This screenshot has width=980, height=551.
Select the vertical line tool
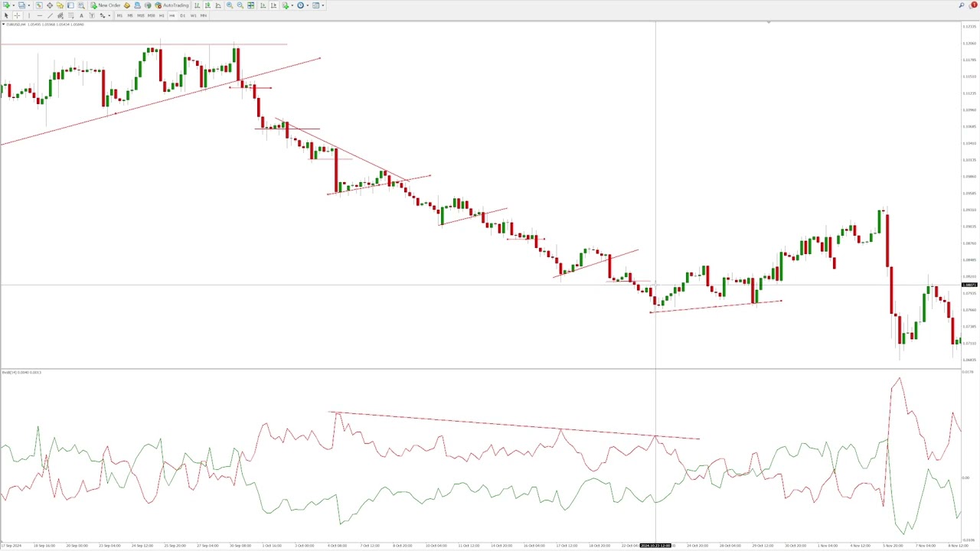click(29, 15)
